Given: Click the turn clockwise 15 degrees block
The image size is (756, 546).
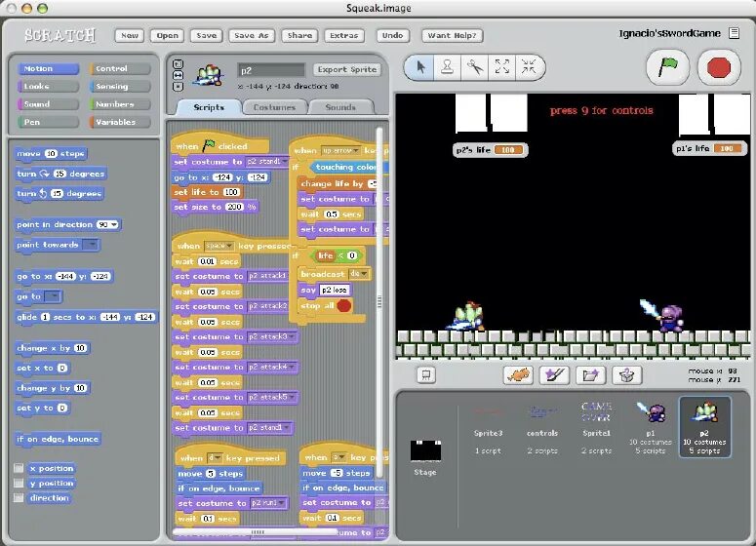Looking at the screenshot, I should click(x=60, y=174).
